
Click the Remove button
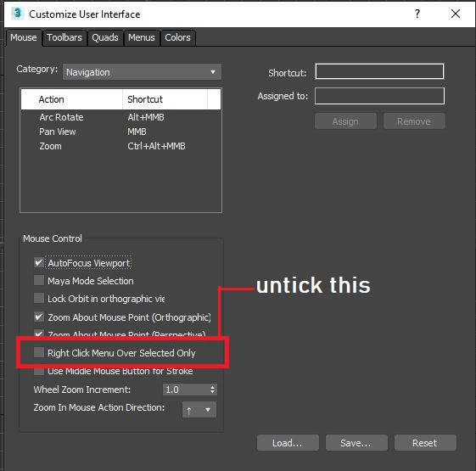(x=414, y=121)
